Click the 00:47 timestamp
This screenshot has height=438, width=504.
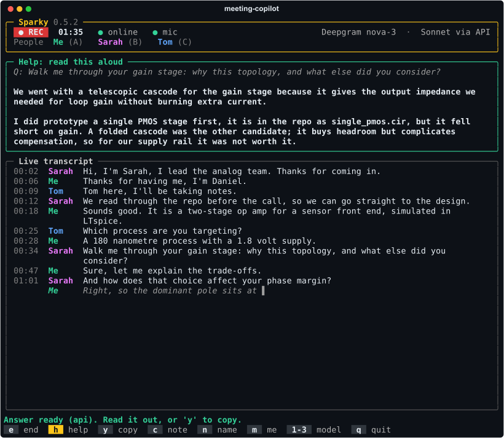point(26,271)
